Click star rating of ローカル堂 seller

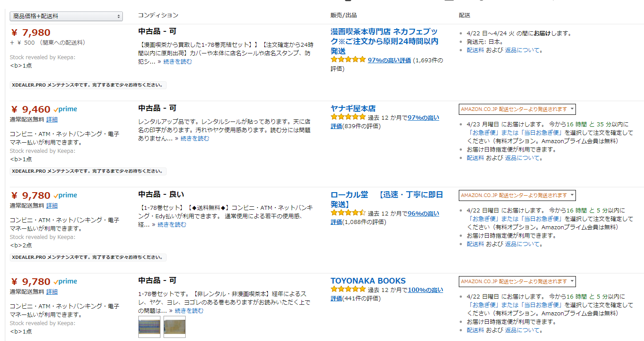(348, 213)
